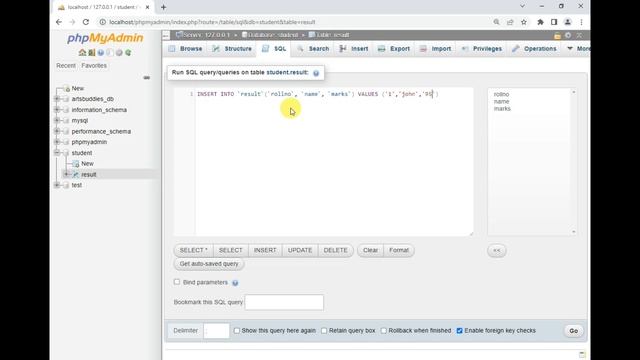Insert selected column with the << button

coord(497,250)
